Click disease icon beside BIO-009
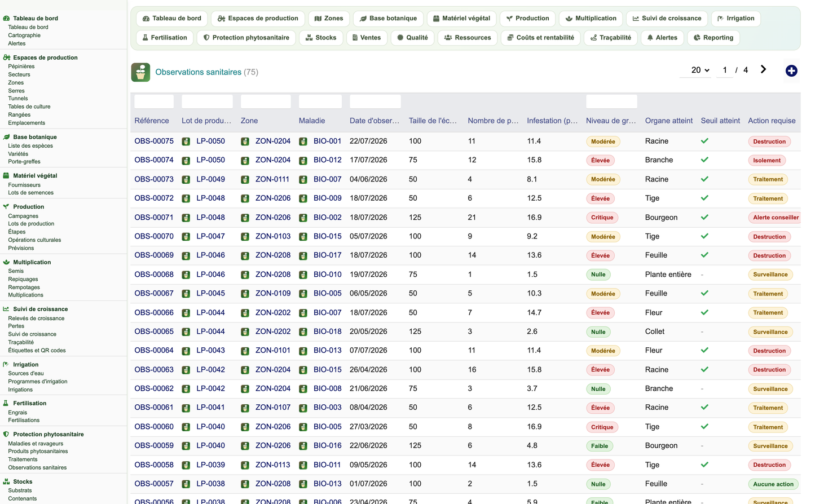815x504 pixels. click(x=303, y=198)
